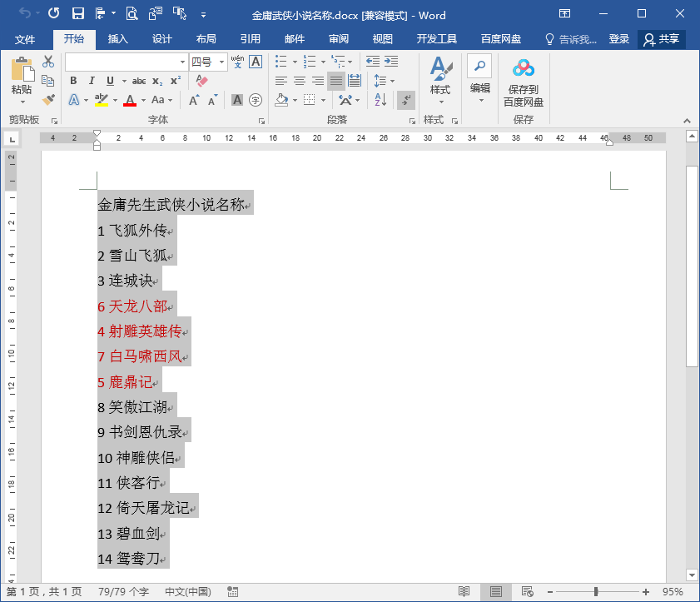700x602 pixels.
Task: Switch to the 插入 tab
Action: click(x=118, y=39)
